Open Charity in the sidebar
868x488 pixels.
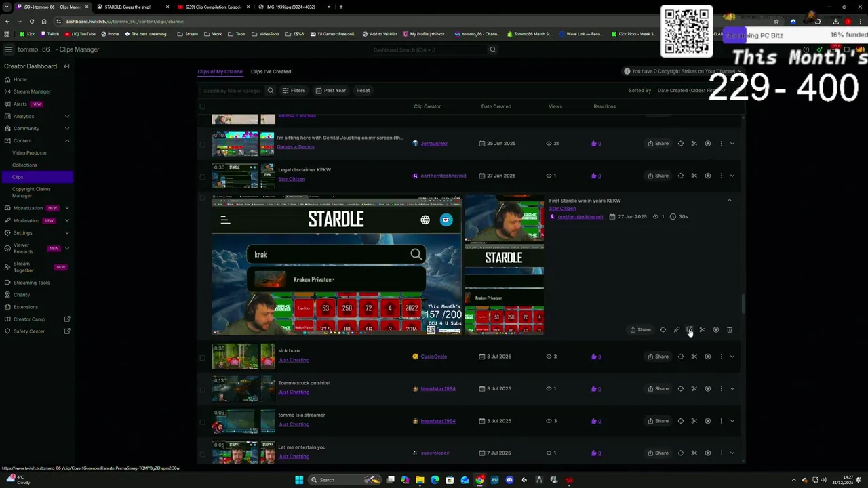point(22,295)
